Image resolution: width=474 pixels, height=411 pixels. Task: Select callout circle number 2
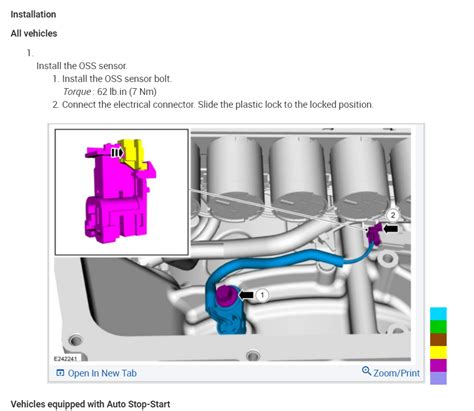(393, 215)
